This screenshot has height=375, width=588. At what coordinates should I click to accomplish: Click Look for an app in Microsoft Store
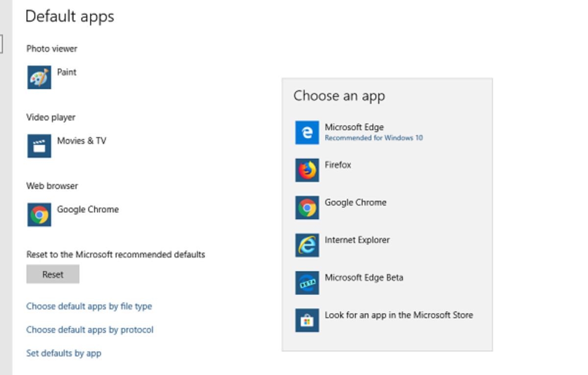coord(399,315)
